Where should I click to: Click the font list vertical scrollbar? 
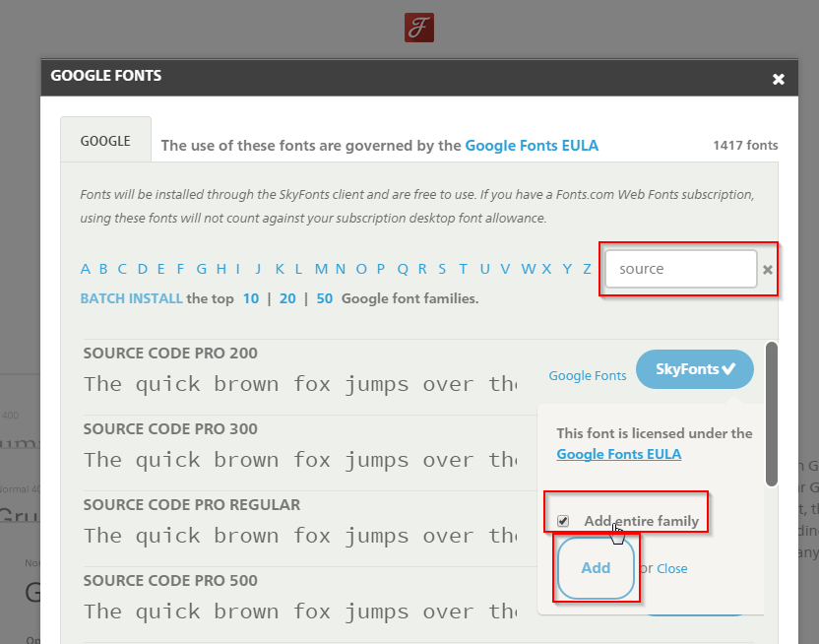click(771, 414)
